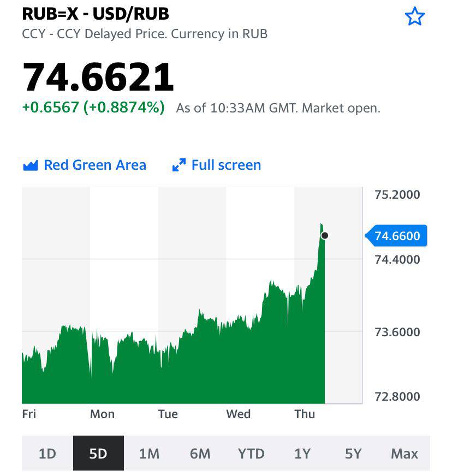Click the RUB=X - USD/RUB title
452x476 pixels.
coord(96,14)
